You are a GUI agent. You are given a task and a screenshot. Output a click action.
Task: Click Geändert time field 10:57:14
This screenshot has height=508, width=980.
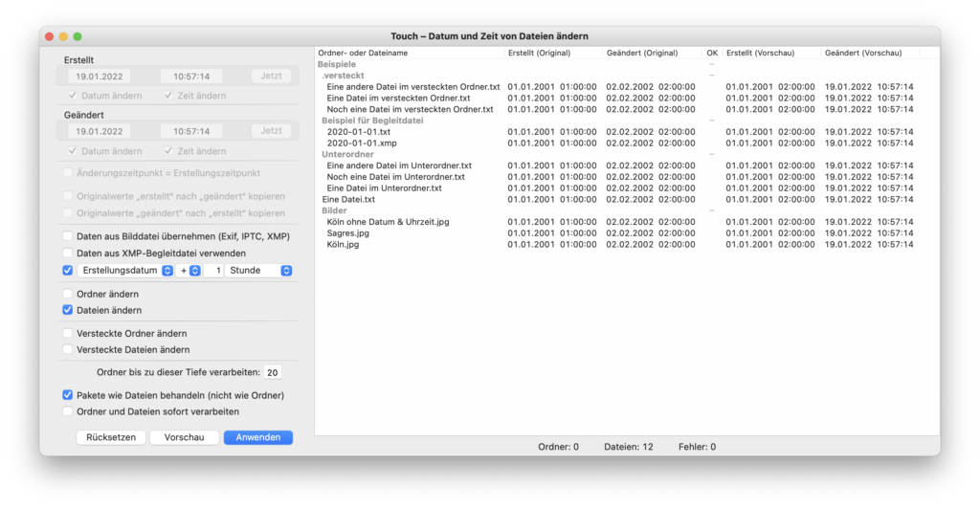(191, 131)
